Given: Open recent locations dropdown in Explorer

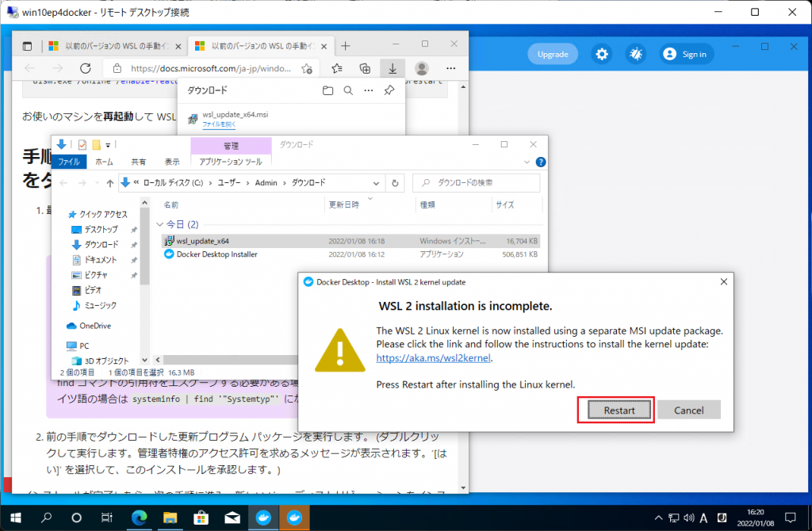Looking at the screenshot, I should coord(97,183).
